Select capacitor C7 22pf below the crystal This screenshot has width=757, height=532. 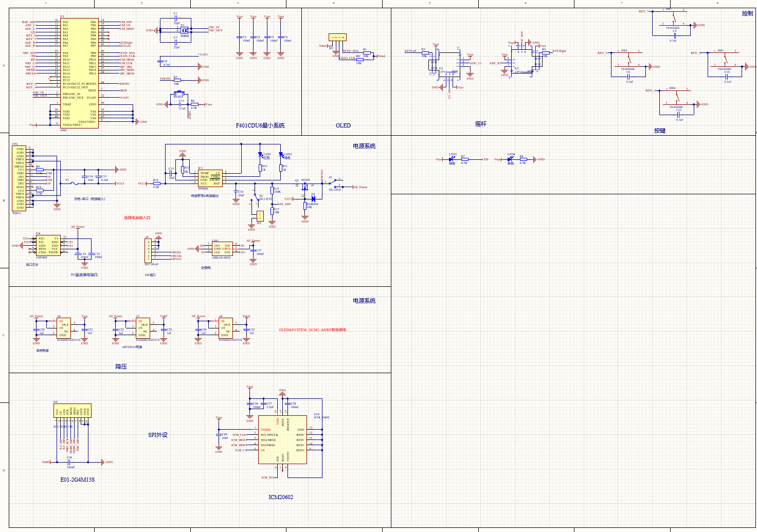pyautogui.click(x=176, y=42)
